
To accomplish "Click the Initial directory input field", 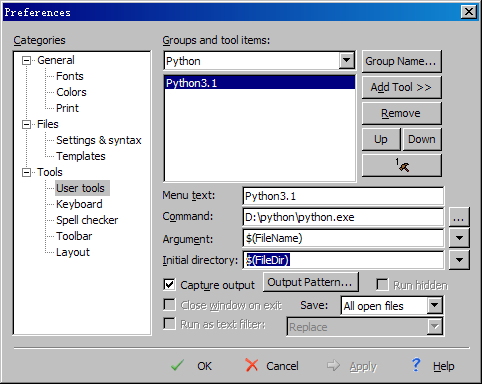I will tap(343, 260).
